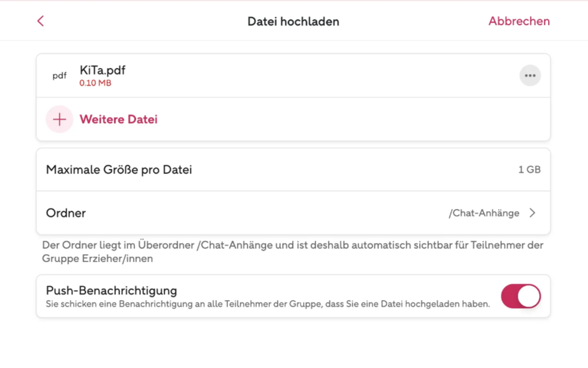Click the 0.10 MB file size text

click(x=95, y=83)
